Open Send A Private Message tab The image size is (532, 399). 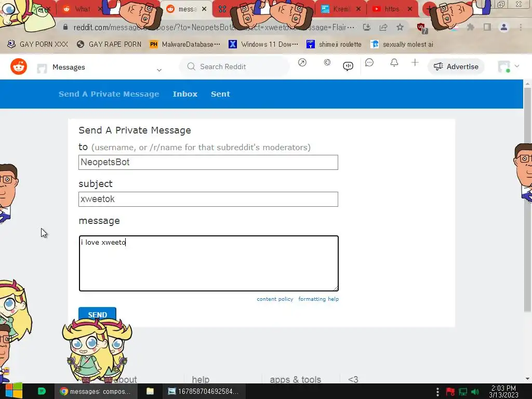(x=109, y=94)
